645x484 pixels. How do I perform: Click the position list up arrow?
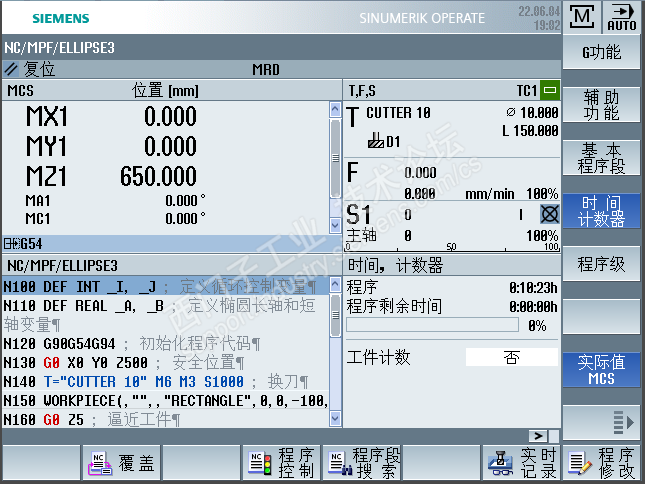336,109
